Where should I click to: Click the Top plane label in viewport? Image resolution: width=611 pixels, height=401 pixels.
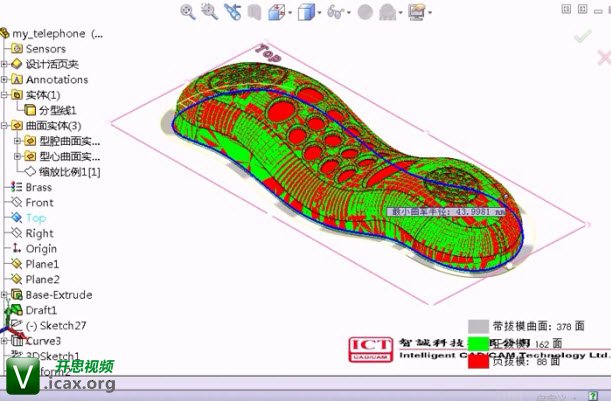268,53
